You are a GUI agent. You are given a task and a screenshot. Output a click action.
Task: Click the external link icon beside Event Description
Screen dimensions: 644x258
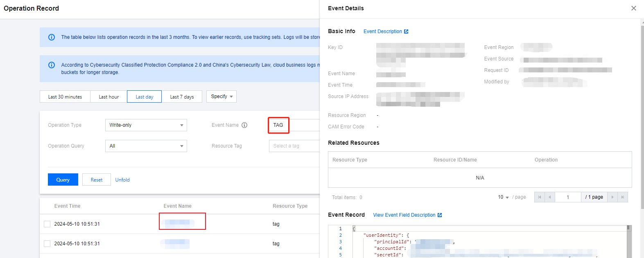click(406, 31)
